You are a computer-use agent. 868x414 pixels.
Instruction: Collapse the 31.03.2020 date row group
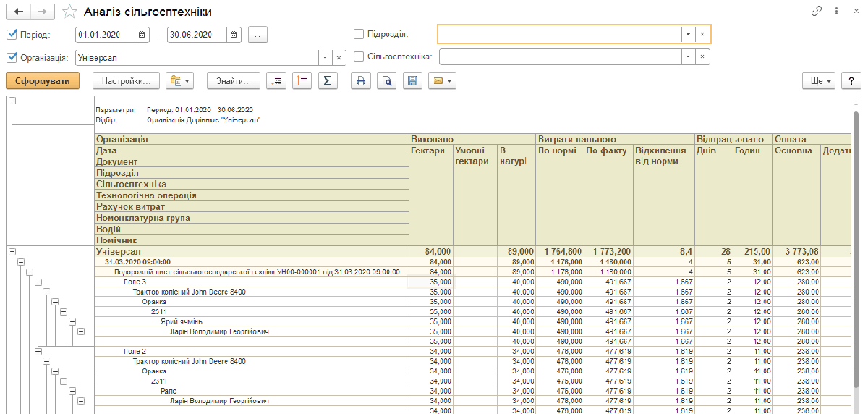(x=21, y=262)
